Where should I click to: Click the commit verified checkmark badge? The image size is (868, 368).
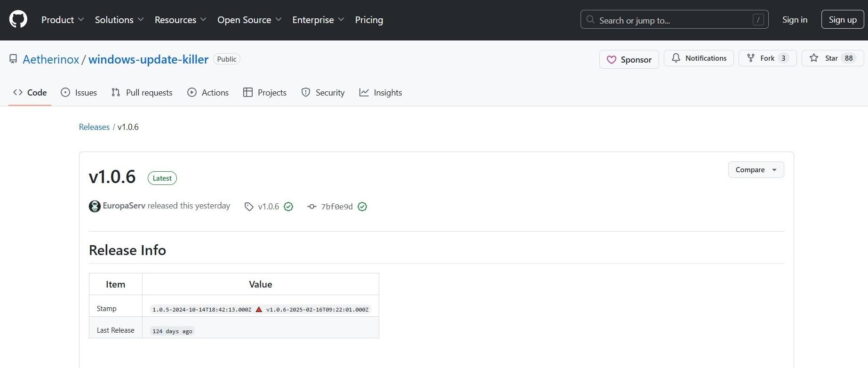click(x=362, y=207)
